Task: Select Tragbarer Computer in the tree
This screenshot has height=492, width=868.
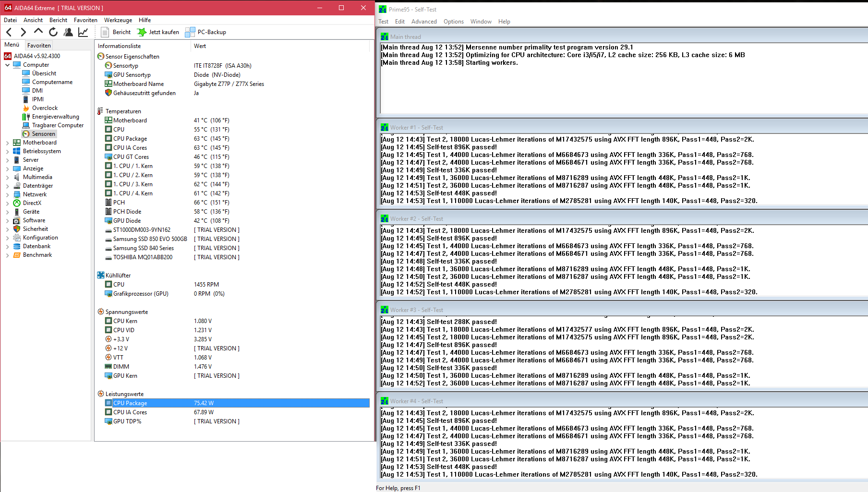Action: (x=53, y=125)
